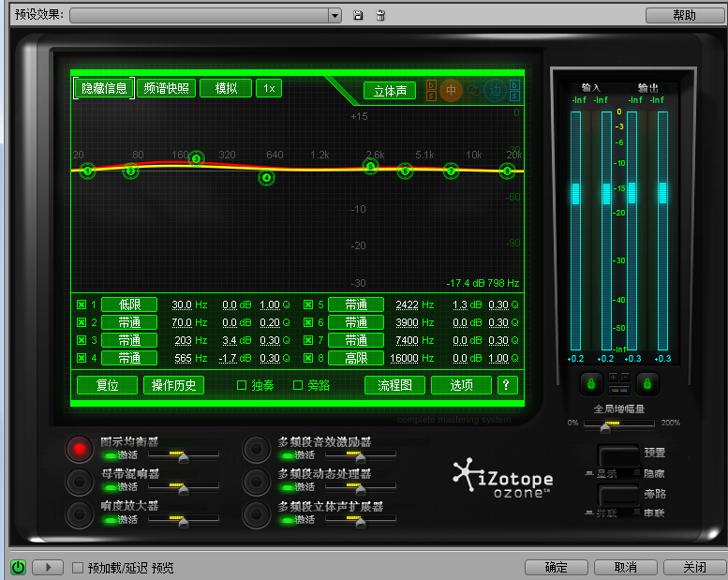Click the orange 中 (mid) channel icon
728x580 pixels.
(x=452, y=90)
